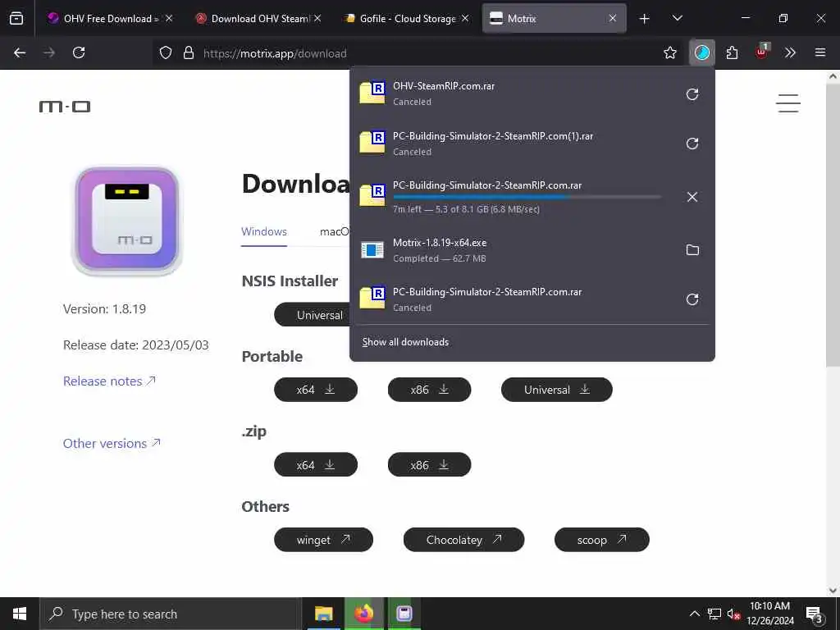Click the uBlock Origin extension icon

click(x=762, y=52)
